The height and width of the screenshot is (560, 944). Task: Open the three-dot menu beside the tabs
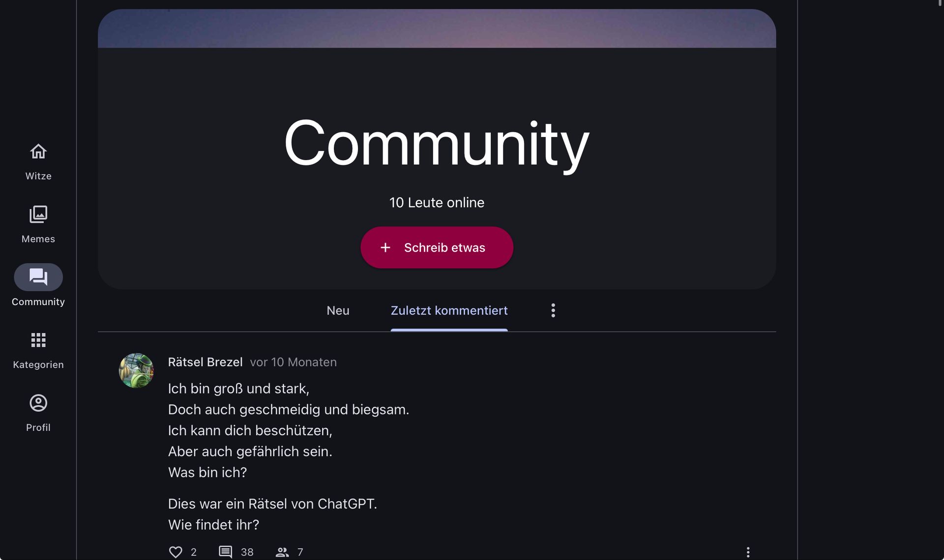(x=553, y=310)
